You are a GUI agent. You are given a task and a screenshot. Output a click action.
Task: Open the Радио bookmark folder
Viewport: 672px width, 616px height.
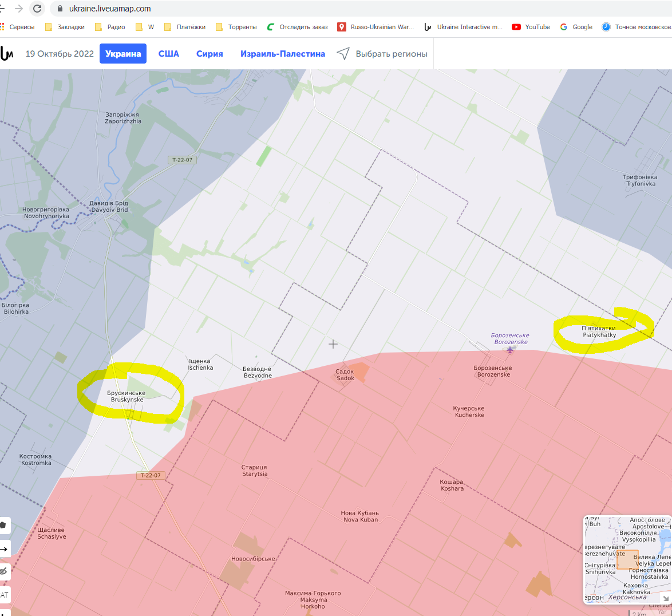pyautogui.click(x=110, y=26)
